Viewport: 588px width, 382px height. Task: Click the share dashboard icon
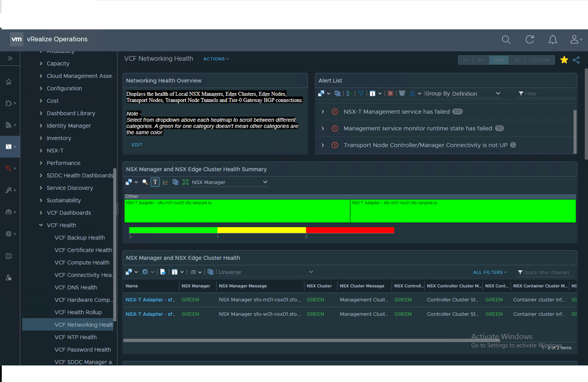click(x=576, y=60)
